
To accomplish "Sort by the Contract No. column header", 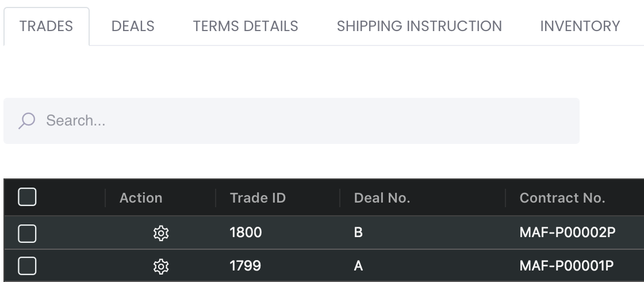I will pos(562,198).
